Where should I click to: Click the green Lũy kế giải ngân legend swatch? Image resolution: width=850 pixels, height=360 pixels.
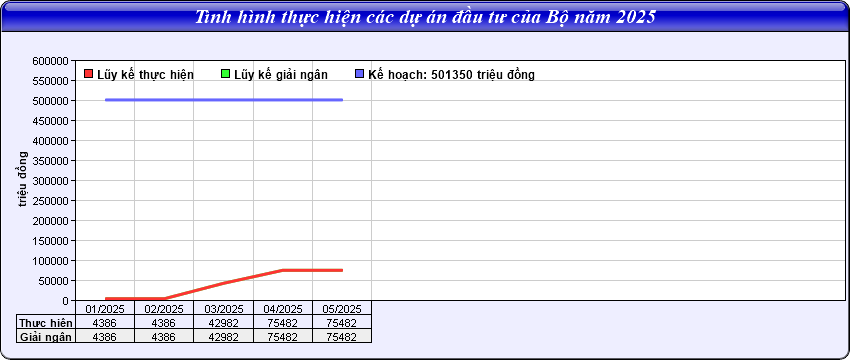[226, 74]
